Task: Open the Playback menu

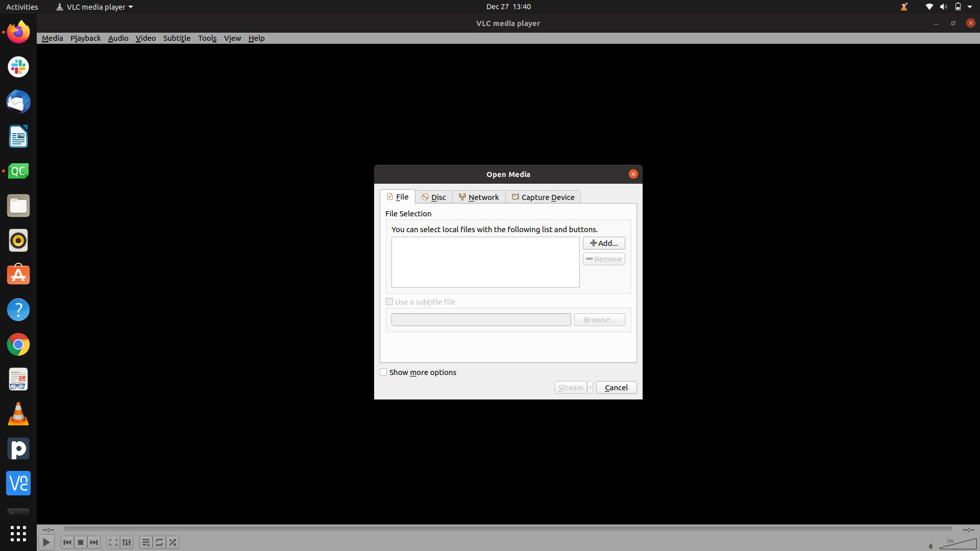Action: click(85, 38)
